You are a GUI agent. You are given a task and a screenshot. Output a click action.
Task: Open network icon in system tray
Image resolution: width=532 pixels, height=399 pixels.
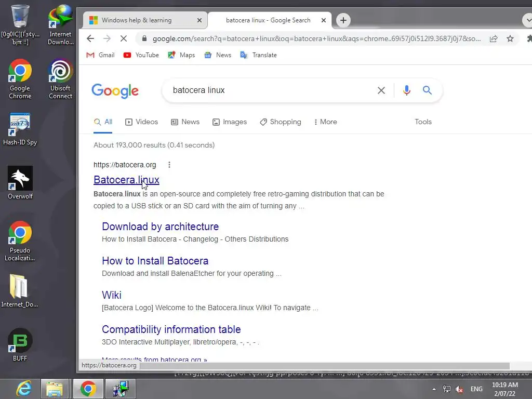click(446, 389)
